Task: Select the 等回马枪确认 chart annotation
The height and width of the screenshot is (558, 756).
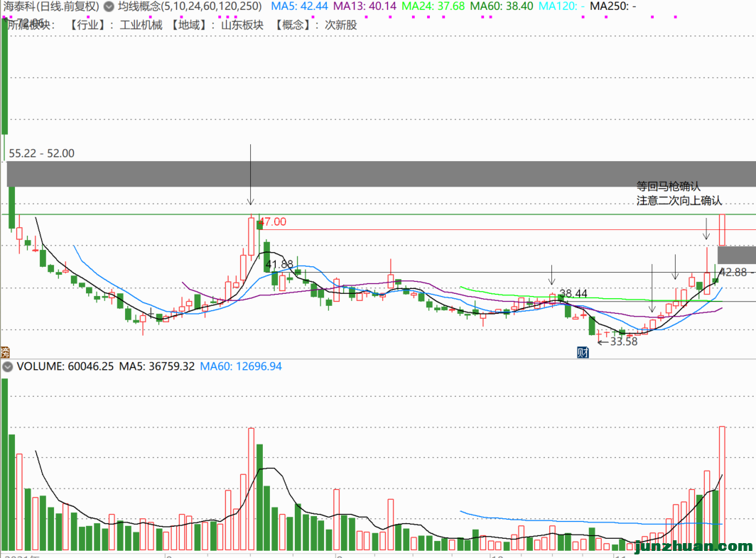Action: [668, 186]
